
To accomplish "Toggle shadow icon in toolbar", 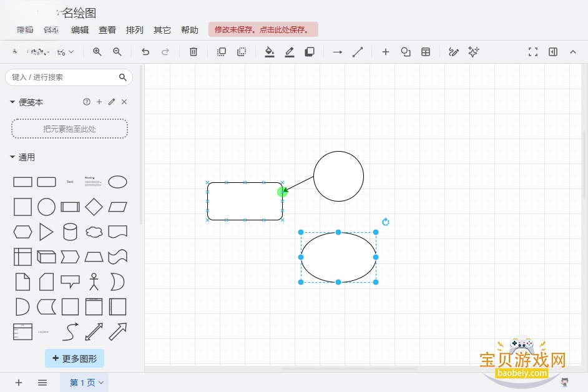I will [310, 52].
